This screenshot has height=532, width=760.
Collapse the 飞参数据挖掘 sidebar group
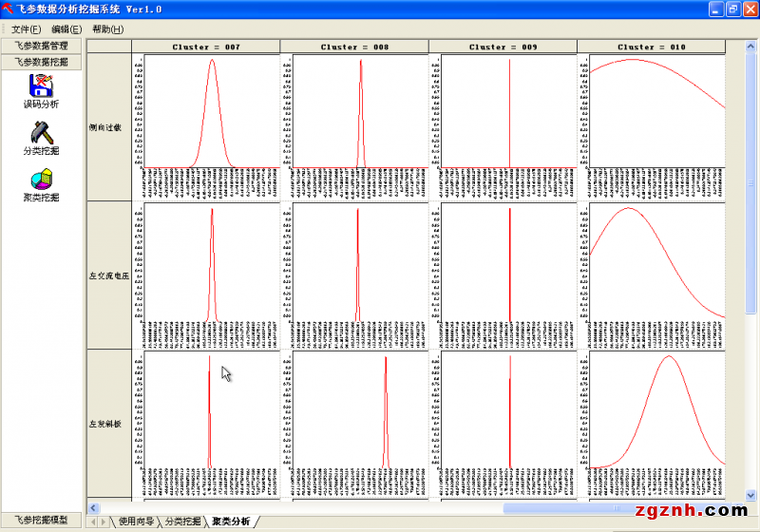click(42, 62)
